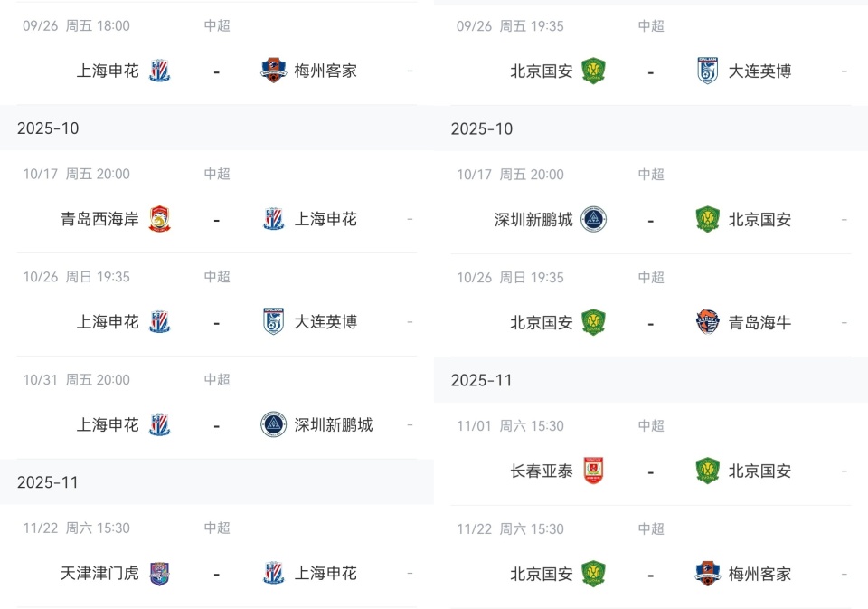The image size is (868, 609).
Task: Click the 中超 label beside 10/17 20:00
Action: [x=217, y=175]
